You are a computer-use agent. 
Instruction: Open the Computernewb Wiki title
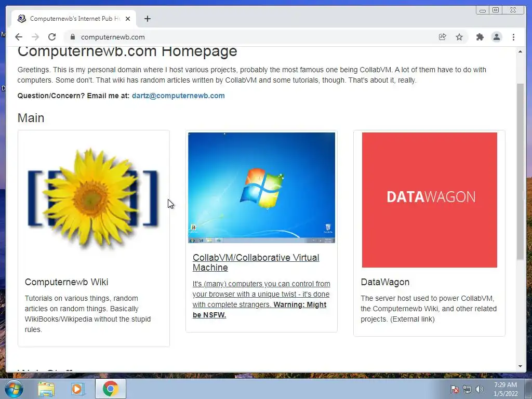coord(66,282)
